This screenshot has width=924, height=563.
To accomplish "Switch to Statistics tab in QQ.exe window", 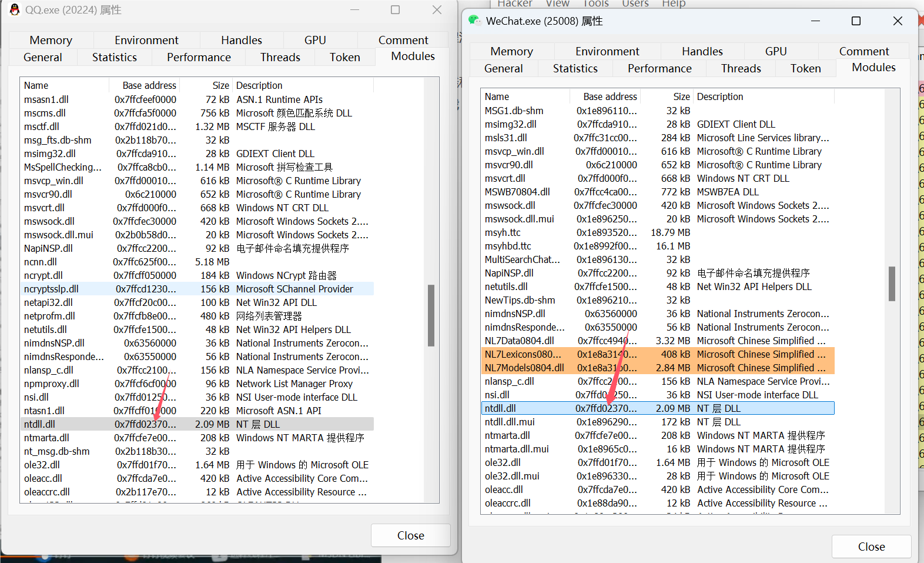I will (x=115, y=57).
